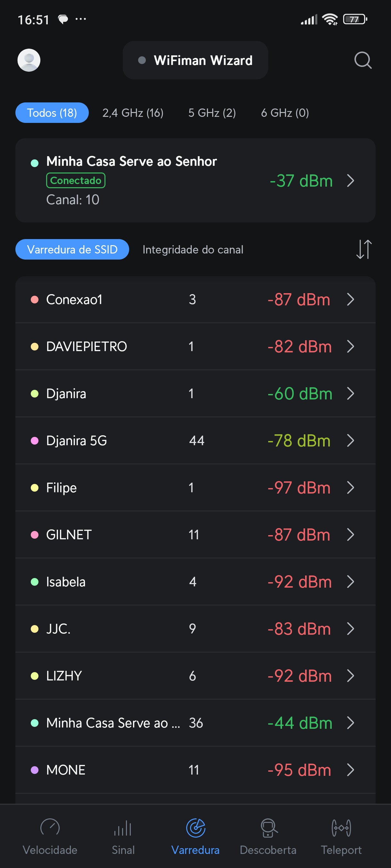The width and height of the screenshot is (391, 868).
Task: Select the Varredura de SSID tab
Action: (x=72, y=250)
